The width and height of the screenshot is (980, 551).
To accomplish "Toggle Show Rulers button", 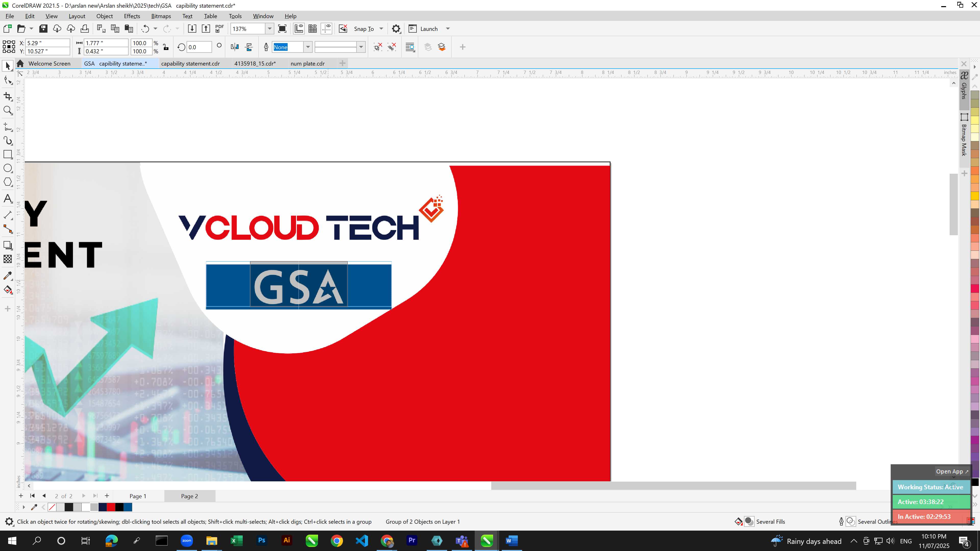I will (x=299, y=29).
